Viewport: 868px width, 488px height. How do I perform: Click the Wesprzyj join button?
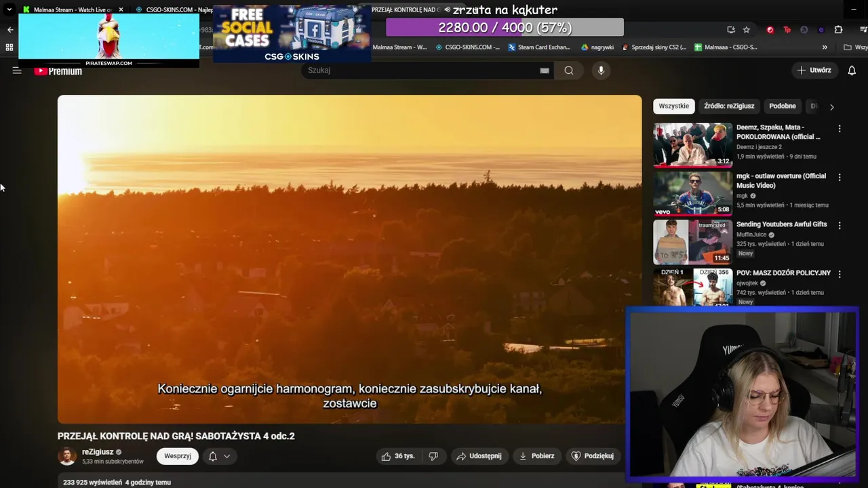(x=178, y=456)
